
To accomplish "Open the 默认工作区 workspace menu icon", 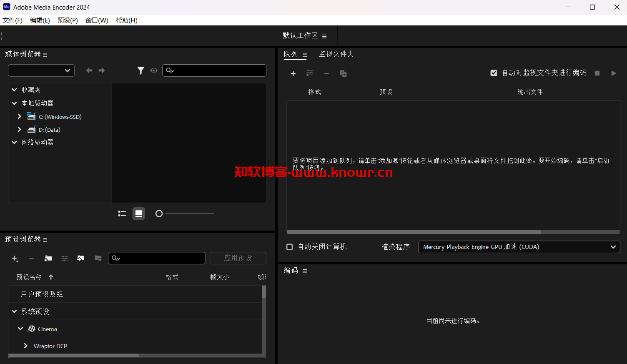I will click(324, 36).
